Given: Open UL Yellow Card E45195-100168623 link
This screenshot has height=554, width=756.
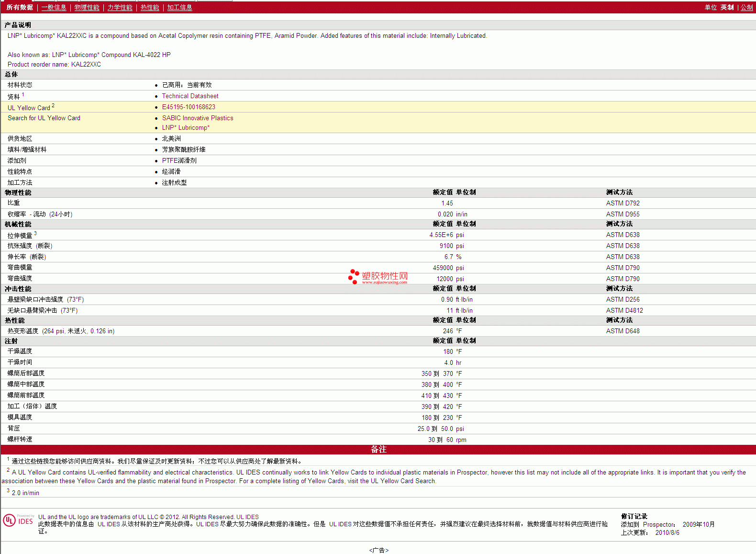Looking at the screenshot, I should click(x=189, y=107).
